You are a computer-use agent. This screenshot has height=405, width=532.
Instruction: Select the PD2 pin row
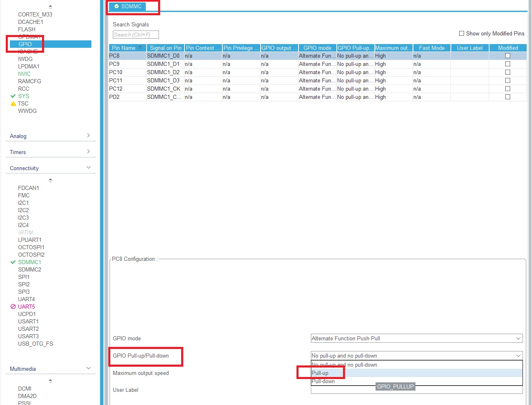point(317,97)
